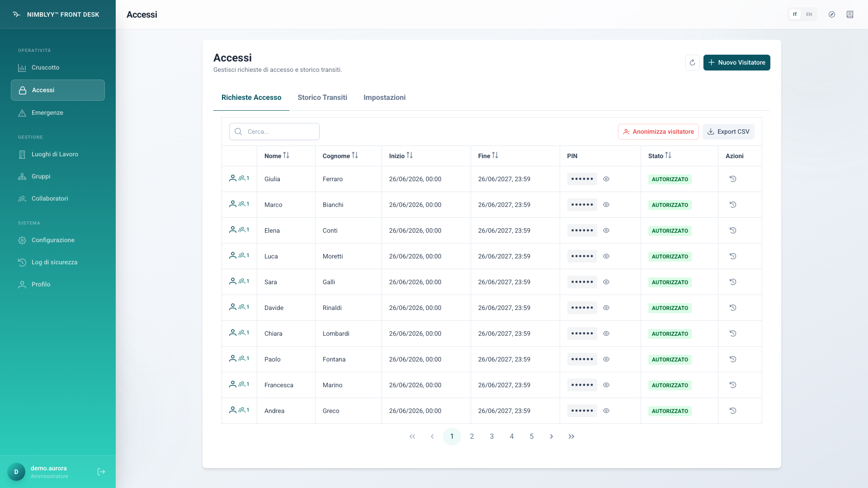Click the Cerca search field

pyautogui.click(x=274, y=131)
